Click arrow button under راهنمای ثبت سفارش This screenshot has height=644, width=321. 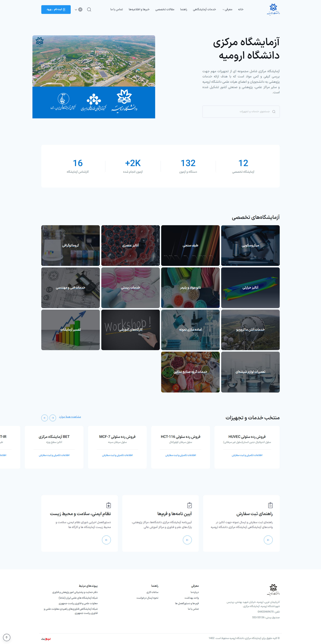coord(268,540)
